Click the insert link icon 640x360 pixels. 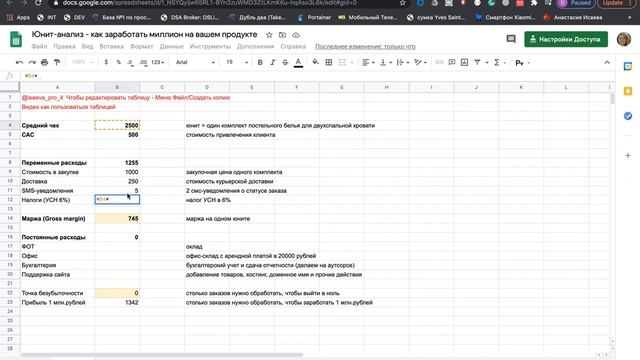coord(439,62)
